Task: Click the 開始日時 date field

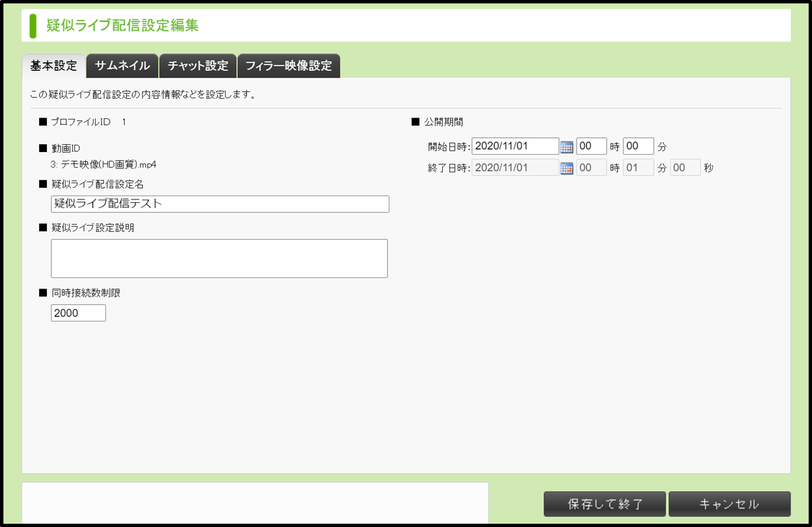Action: pyautogui.click(x=515, y=146)
